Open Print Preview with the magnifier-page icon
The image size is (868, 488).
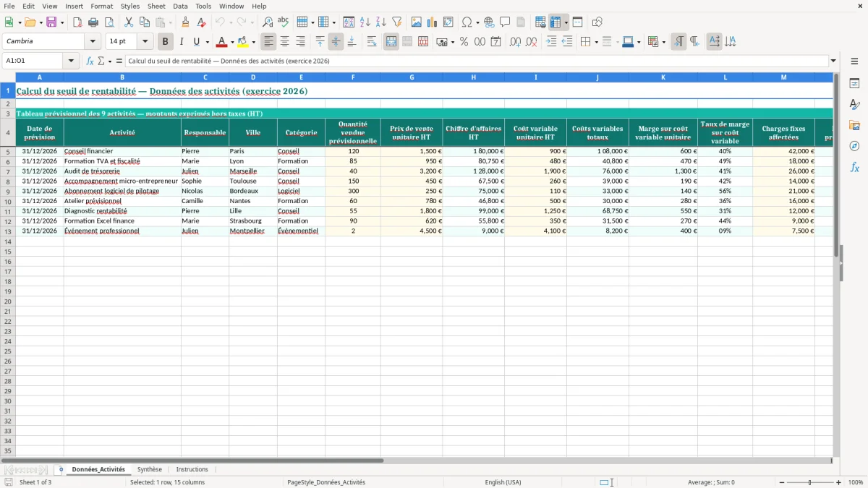tap(109, 22)
